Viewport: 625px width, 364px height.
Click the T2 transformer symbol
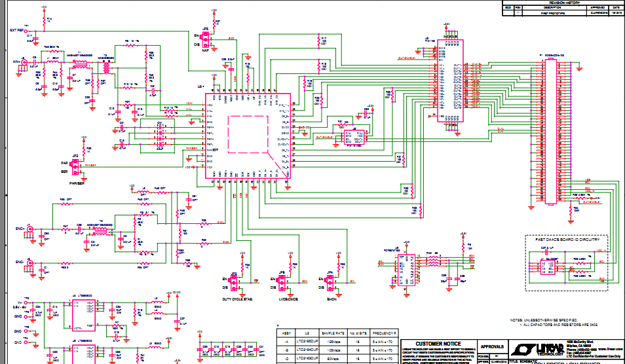point(106,68)
